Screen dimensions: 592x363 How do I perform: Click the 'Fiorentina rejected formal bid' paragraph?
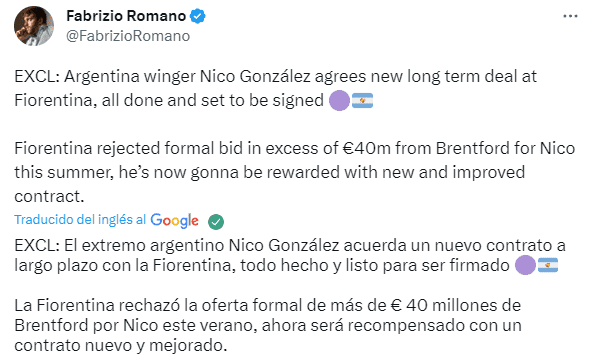pyautogui.click(x=294, y=172)
